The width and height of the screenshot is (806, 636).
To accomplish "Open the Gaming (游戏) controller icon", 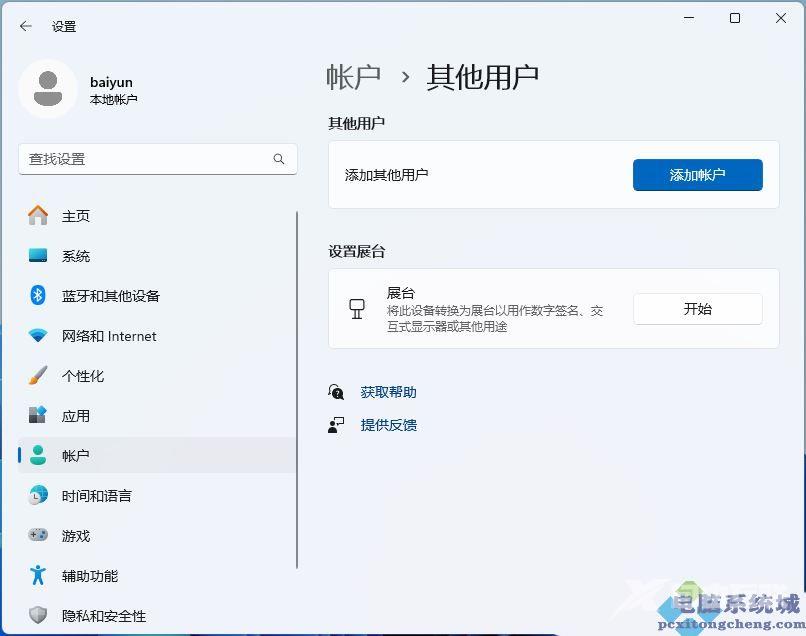I will (x=38, y=535).
